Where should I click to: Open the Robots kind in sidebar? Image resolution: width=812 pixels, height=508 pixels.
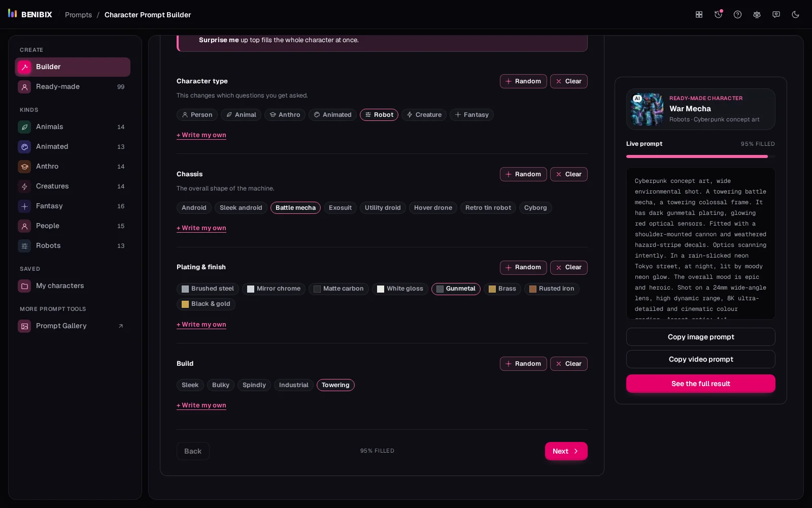click(73, 246)
